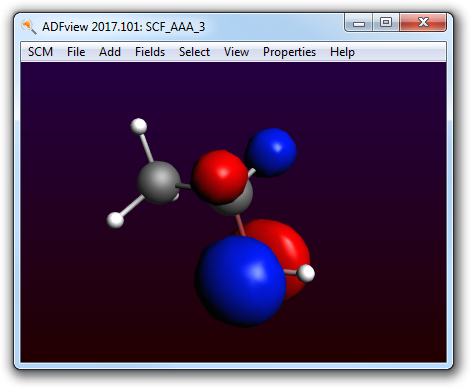The image size is (472, 389).
Task: Open the Properties menu
Action: click(289, 52)
